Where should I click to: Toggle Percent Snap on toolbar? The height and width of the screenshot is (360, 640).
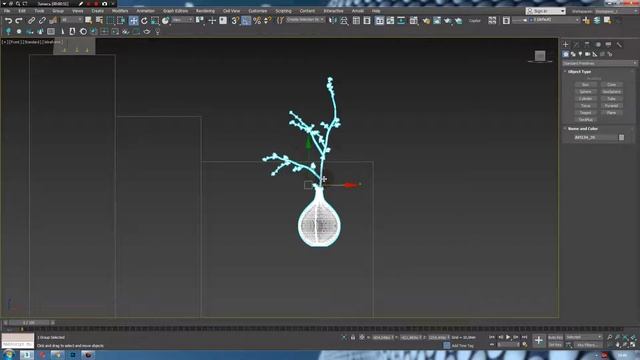click(257, 20)
